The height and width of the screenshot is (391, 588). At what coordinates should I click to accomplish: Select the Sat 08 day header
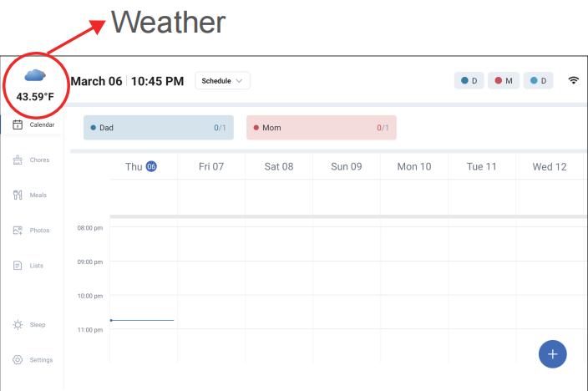(279, 166)
